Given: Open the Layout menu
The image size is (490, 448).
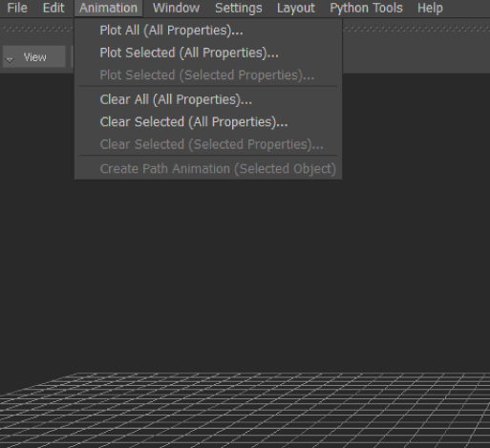Looking at the screenshot, I should click(x=296, y=8).
